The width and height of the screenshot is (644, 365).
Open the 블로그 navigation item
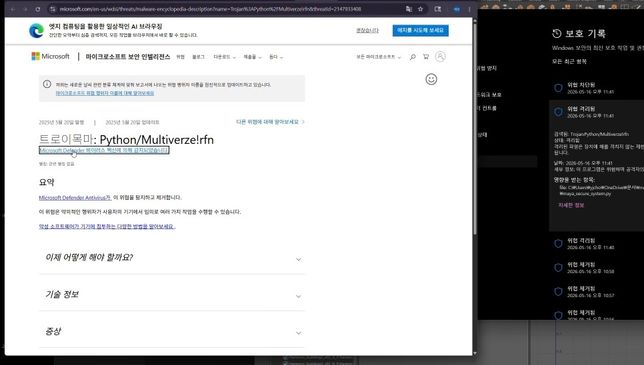(198, 57)
